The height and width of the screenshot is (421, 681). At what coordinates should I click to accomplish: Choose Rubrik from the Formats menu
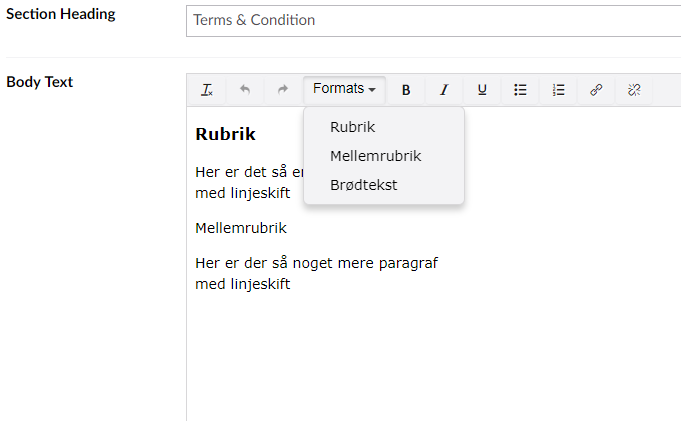coord(352,127)
